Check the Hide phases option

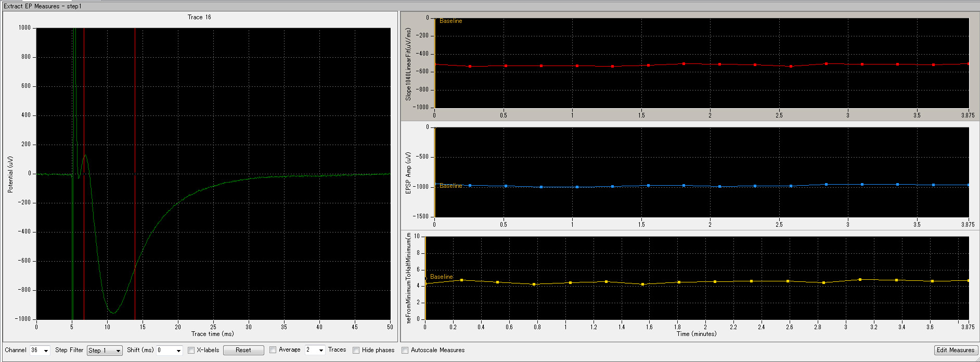click(x=356, y=351)
